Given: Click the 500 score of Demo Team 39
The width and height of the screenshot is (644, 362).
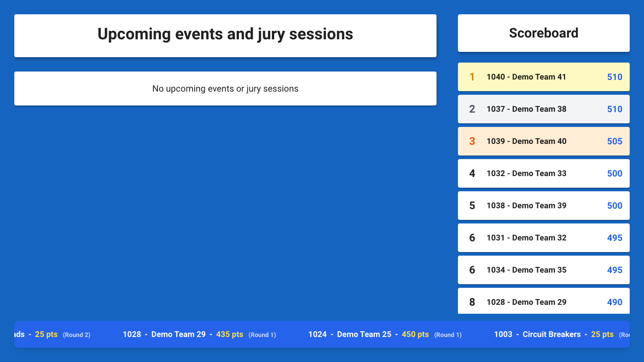Looking at the screenshot, I should click(x=614, y=206).
